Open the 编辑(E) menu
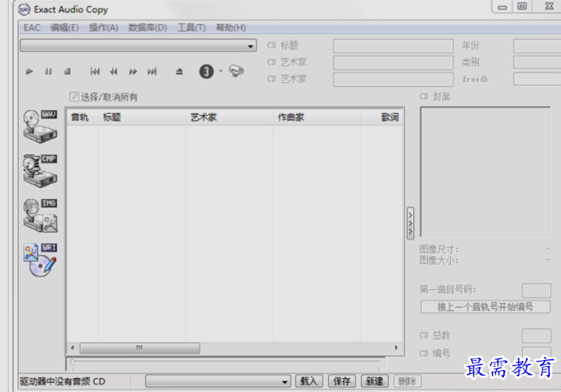561x392 pixels. (x=64, y=27)
